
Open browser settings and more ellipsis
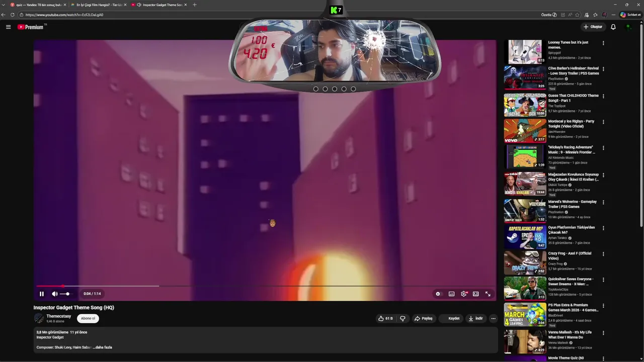(613, 15)
